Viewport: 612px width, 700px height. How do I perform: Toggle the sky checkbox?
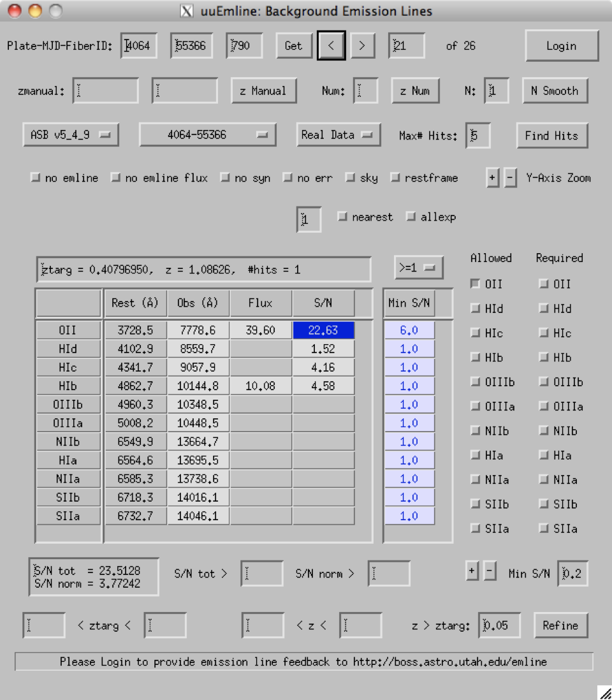(350, 178)
